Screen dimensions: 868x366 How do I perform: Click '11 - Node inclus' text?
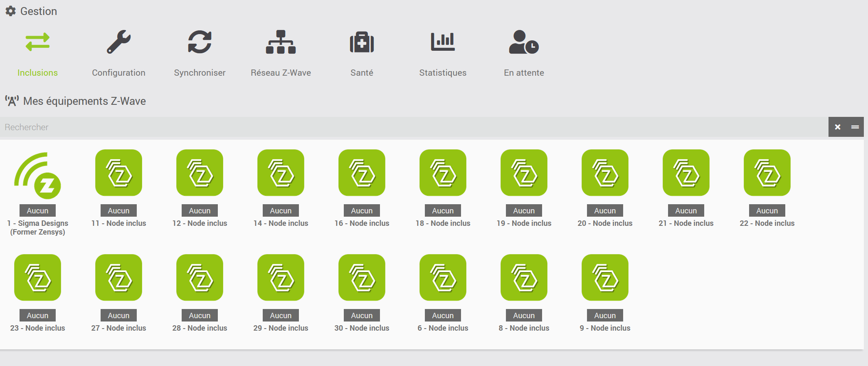click(118, 223)
